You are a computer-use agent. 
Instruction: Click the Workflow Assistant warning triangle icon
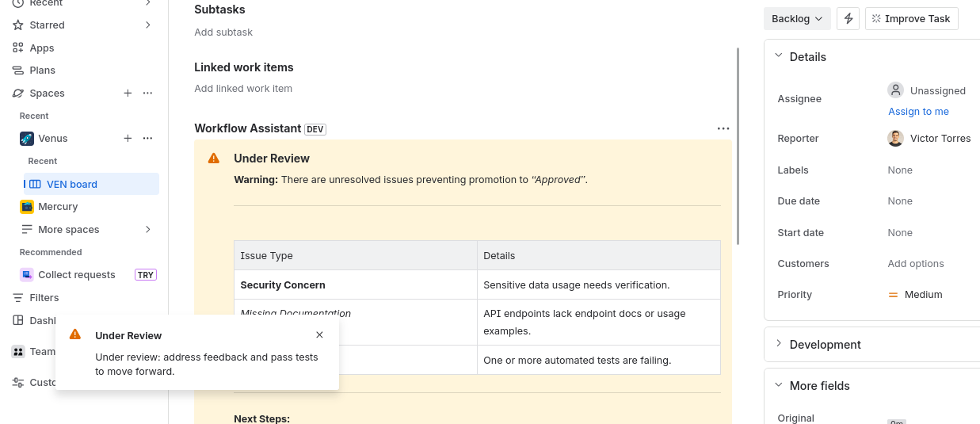tap(214, 159)
